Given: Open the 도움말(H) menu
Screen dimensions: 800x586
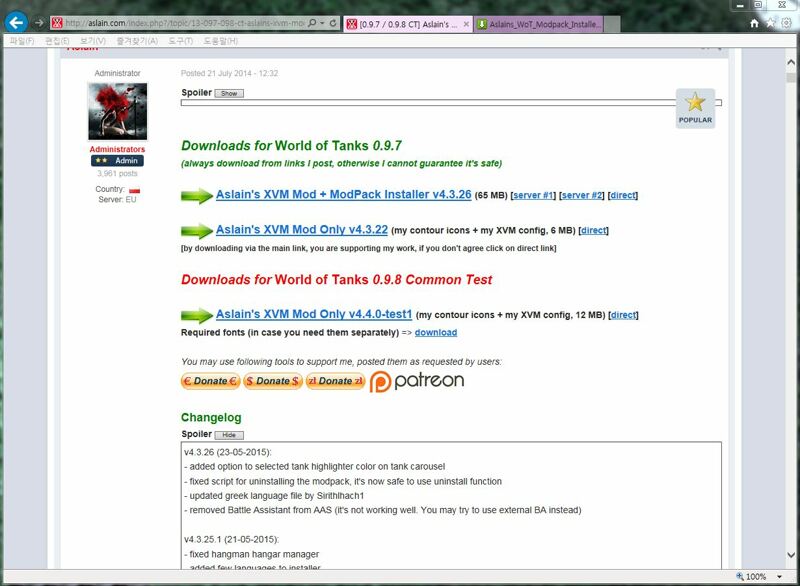Looking at the screenshot, I should point(220,41).
